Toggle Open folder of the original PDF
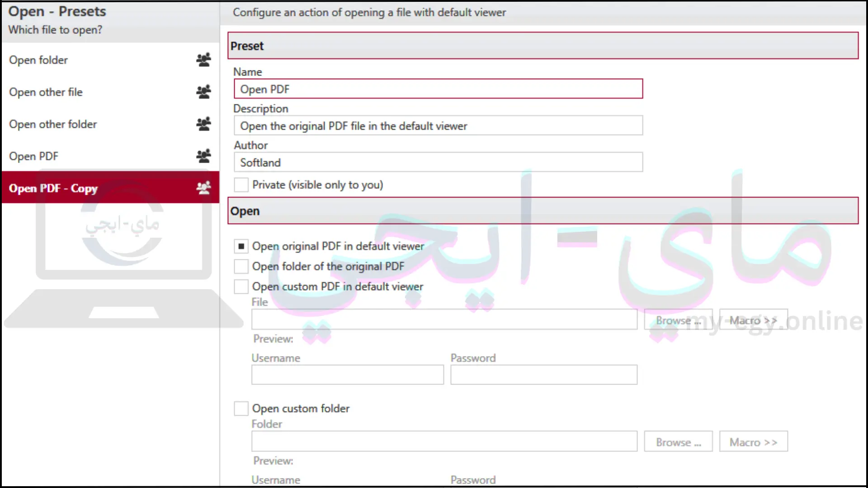Image resolution: width=868 pixels, height=488 pixels. pos(241,266)
